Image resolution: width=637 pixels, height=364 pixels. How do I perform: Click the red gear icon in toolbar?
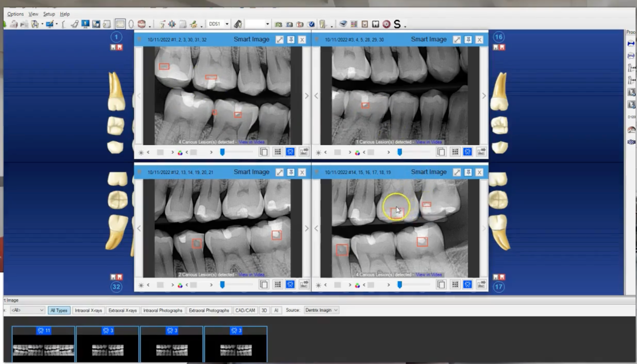point(386,24)
